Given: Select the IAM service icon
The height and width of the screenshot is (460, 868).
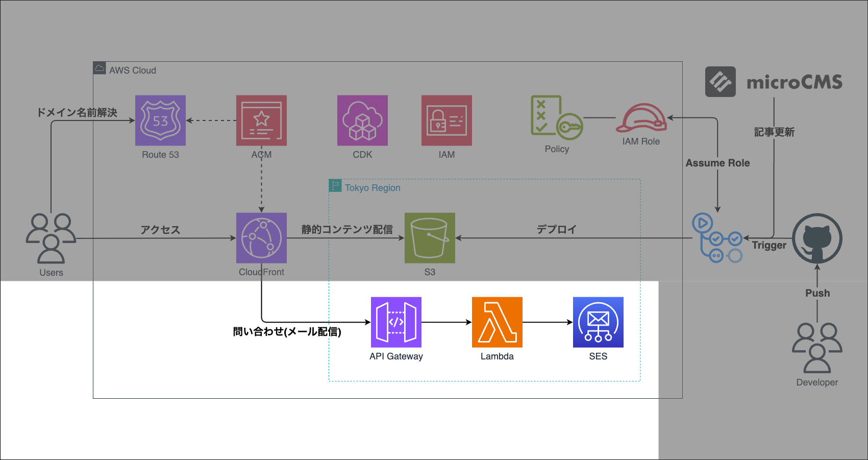Looking at the screenshot, I should coord(447,120).
